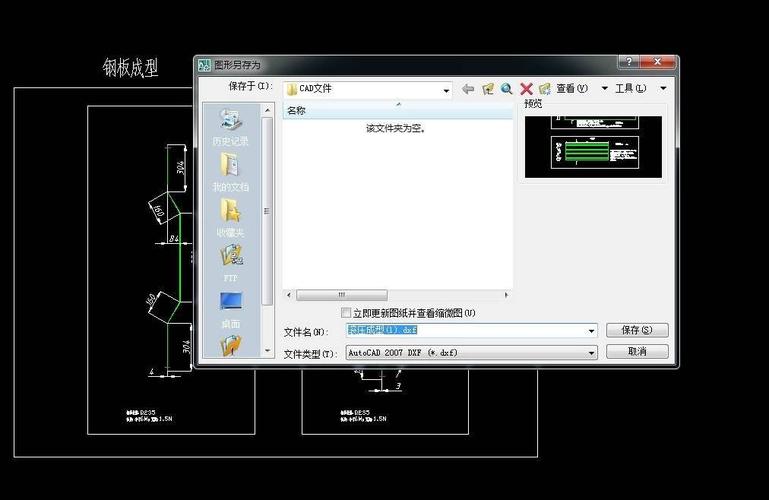Click the Save (保存) button
This screenshot has width=769, height=500.
[x=637, y=330]
